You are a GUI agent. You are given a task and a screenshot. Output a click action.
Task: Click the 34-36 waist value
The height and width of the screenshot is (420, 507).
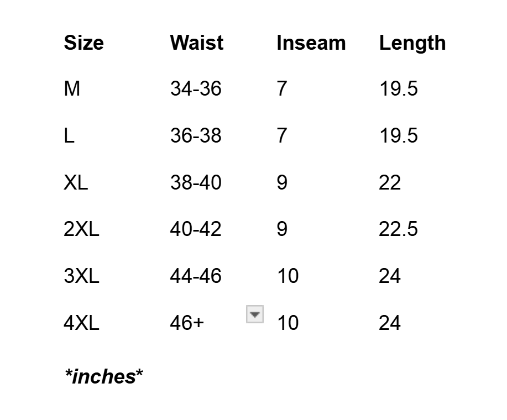(x=196, y=88)
